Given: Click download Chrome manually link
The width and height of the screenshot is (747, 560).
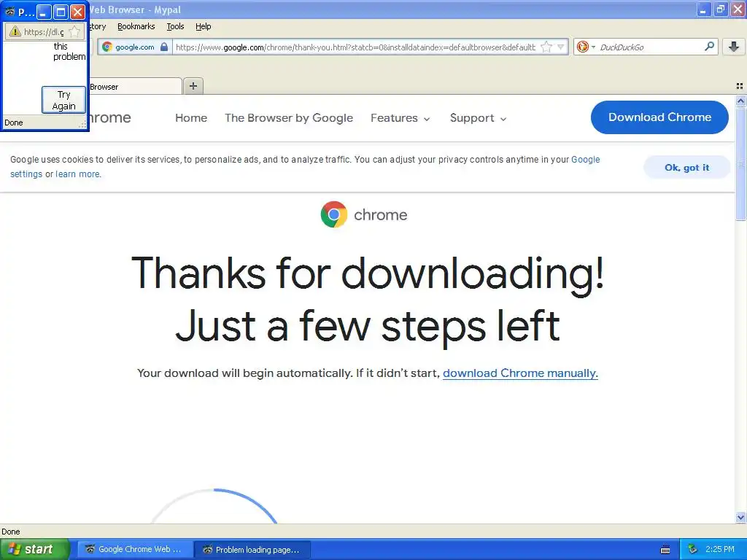Looking at the screenshot, I should coord(520,373).
